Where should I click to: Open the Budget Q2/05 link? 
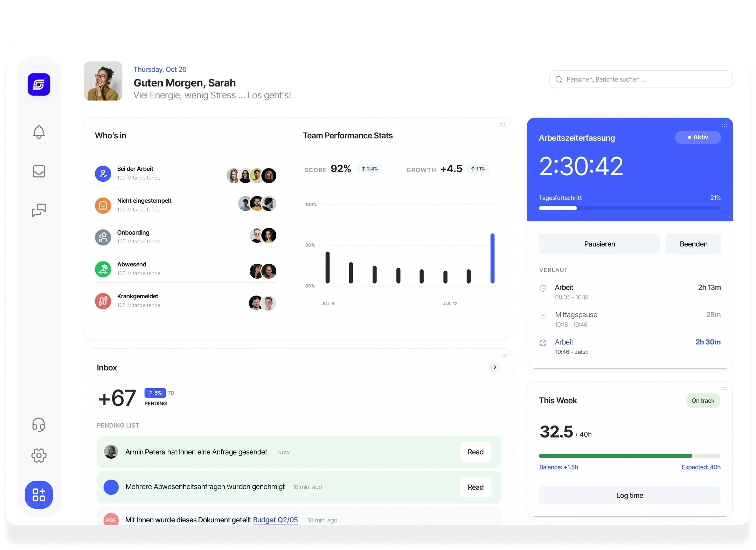(275, 520)
